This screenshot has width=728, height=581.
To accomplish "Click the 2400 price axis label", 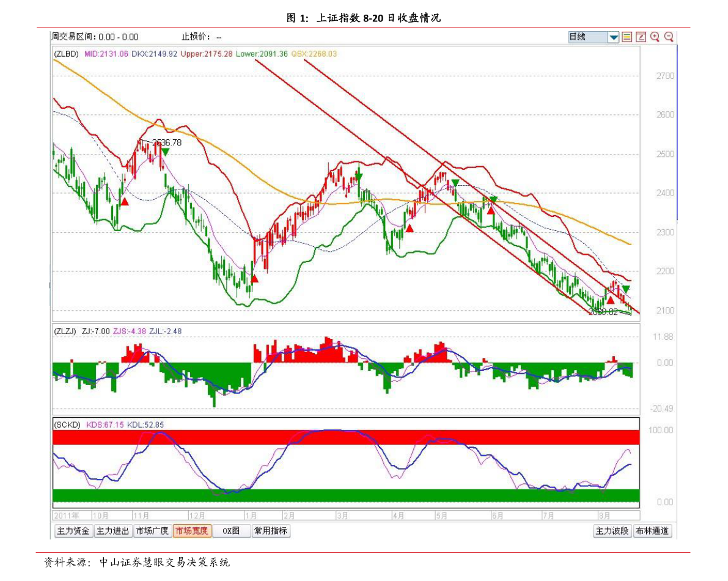I will [x=665, y=192].
